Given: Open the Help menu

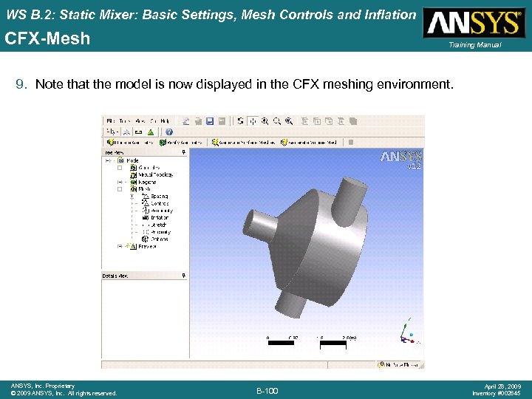Looking at the screenshot, I should [165, 121].
